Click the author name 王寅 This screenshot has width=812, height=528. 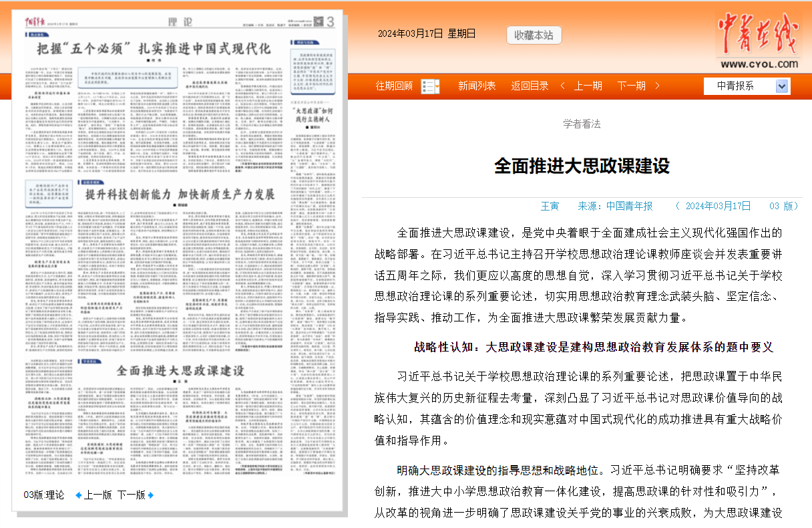[550, 206]
